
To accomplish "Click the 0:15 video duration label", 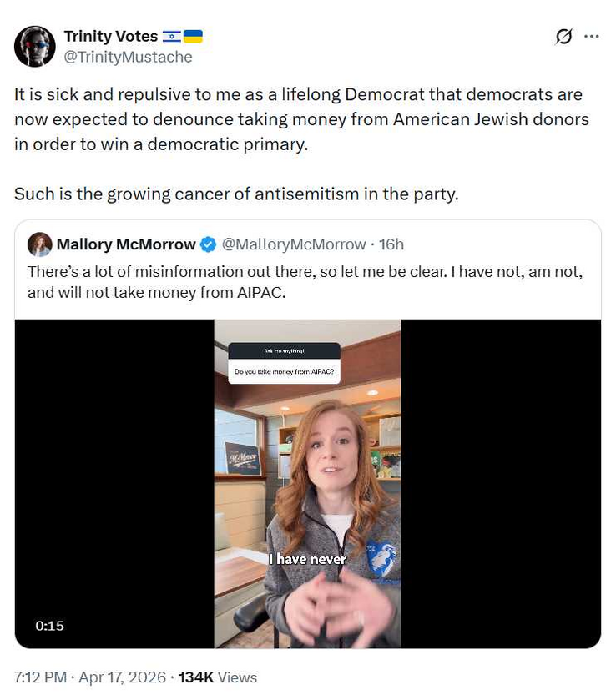I will pyautogui.click(x=50, y=625).
